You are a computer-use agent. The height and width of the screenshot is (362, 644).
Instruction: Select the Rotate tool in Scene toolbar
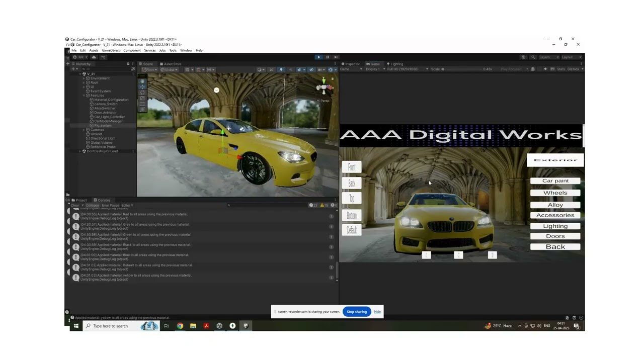click(x=142, y=93)
